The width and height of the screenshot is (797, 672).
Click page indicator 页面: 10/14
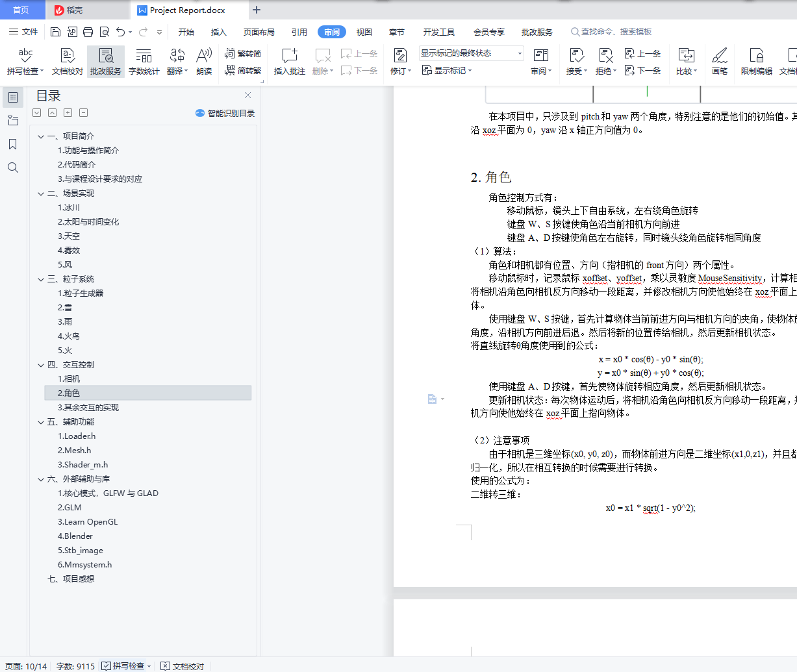click(x=26, y=666)
